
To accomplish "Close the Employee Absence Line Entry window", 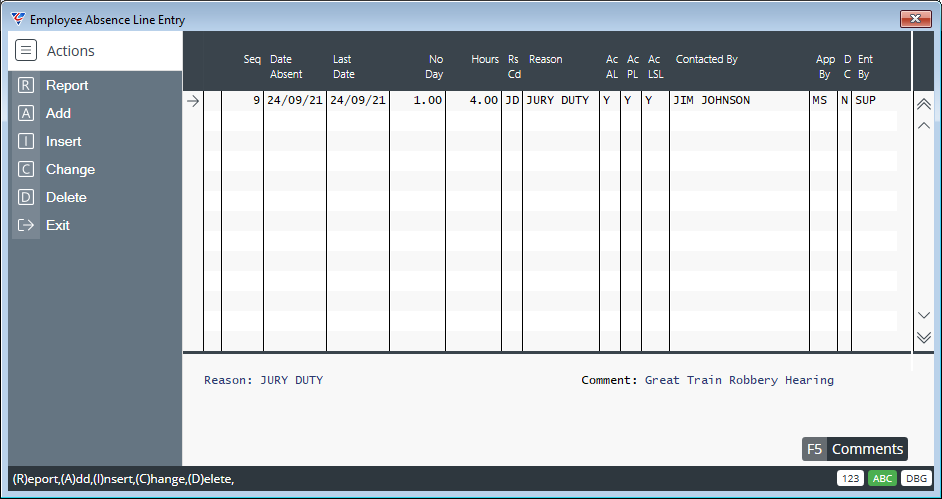I will coord(916,19).
